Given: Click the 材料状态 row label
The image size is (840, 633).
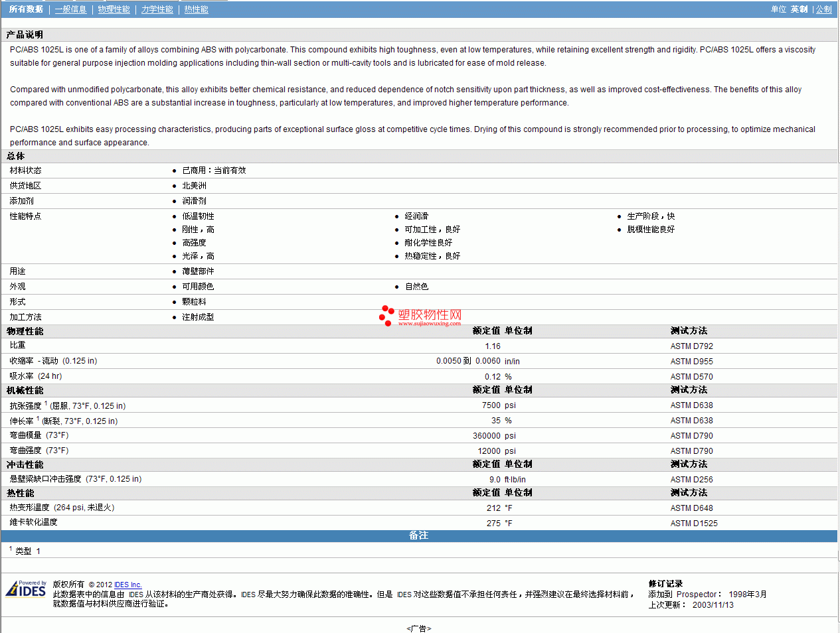Looking at the screenshot, I should 25,171.
